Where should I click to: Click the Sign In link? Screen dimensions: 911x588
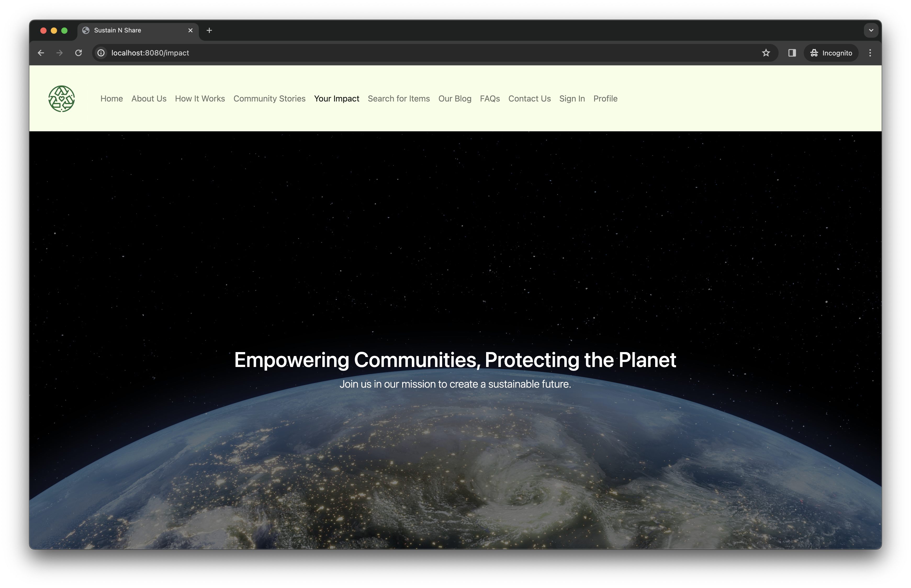pyautogui.click(x=572, y=99)
